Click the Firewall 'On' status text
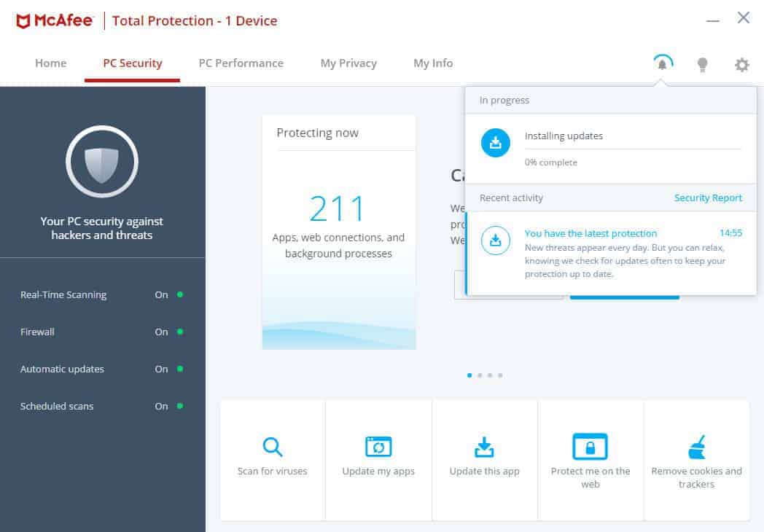 (x=161, y=332)
